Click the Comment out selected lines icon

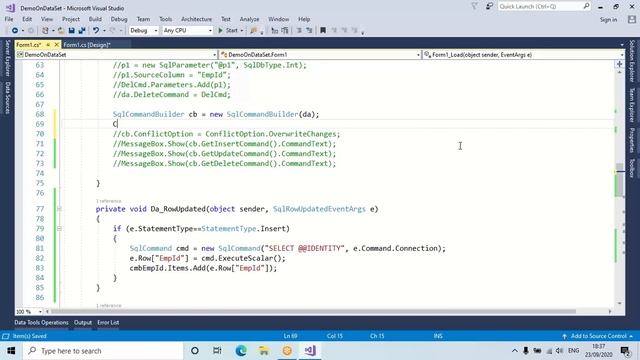275,31
